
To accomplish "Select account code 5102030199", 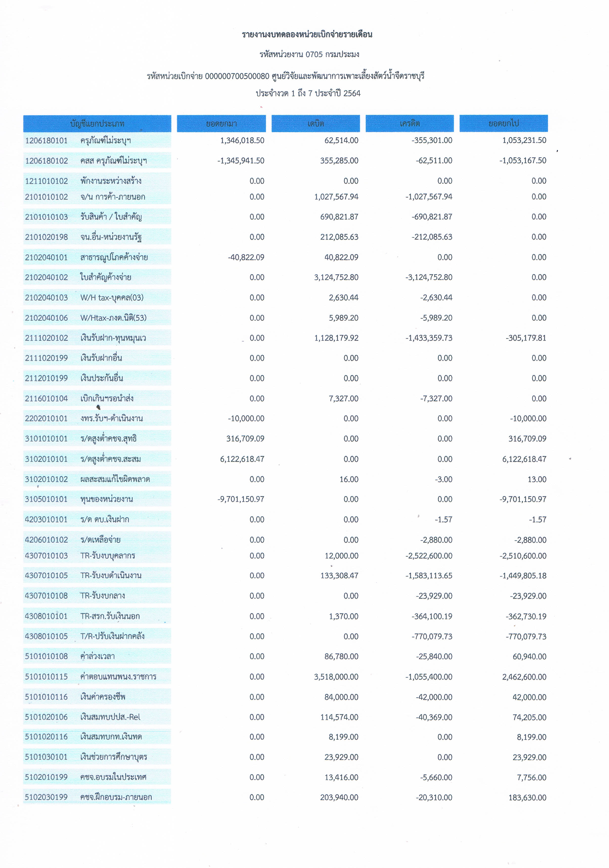I will tap(46, 797).
